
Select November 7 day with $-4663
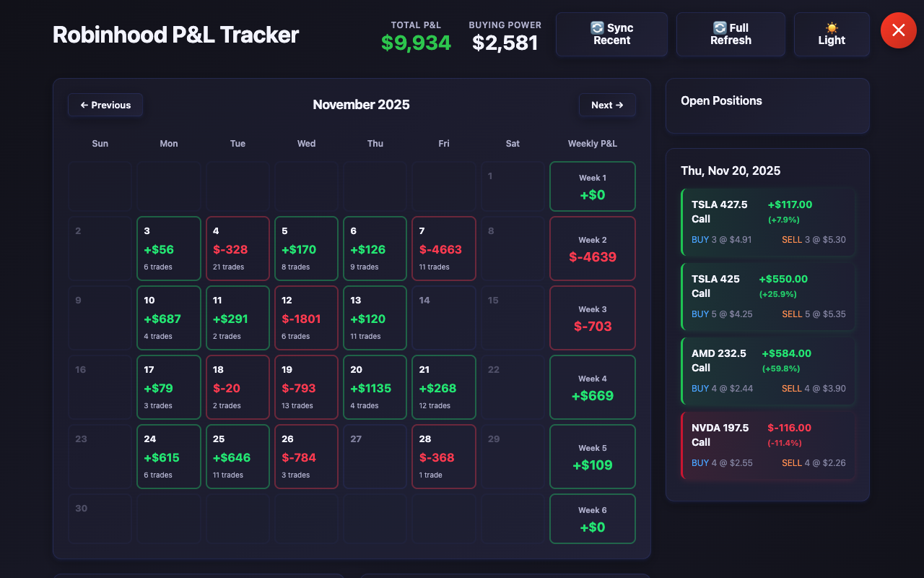point(444,249)
